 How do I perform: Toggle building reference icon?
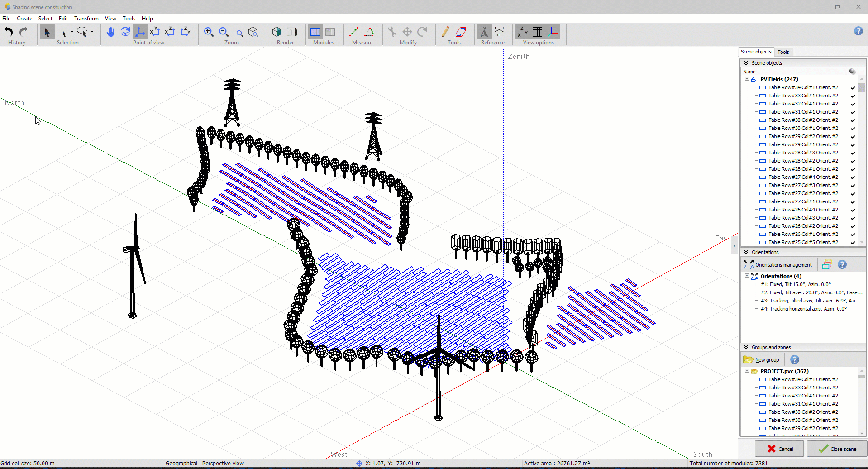click(499, 32)
